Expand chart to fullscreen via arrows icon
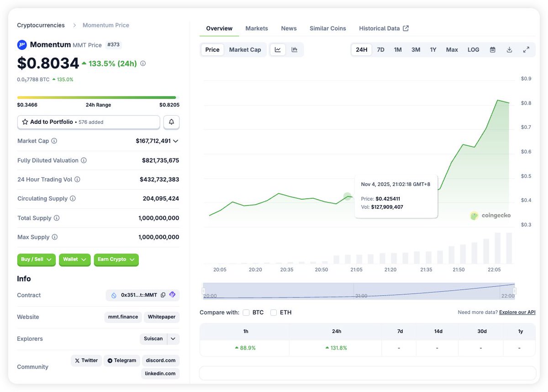 coord(526,49)
